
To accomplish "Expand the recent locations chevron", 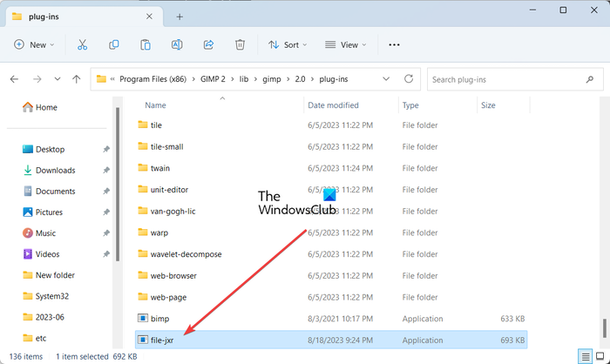I will coord(58,79).
